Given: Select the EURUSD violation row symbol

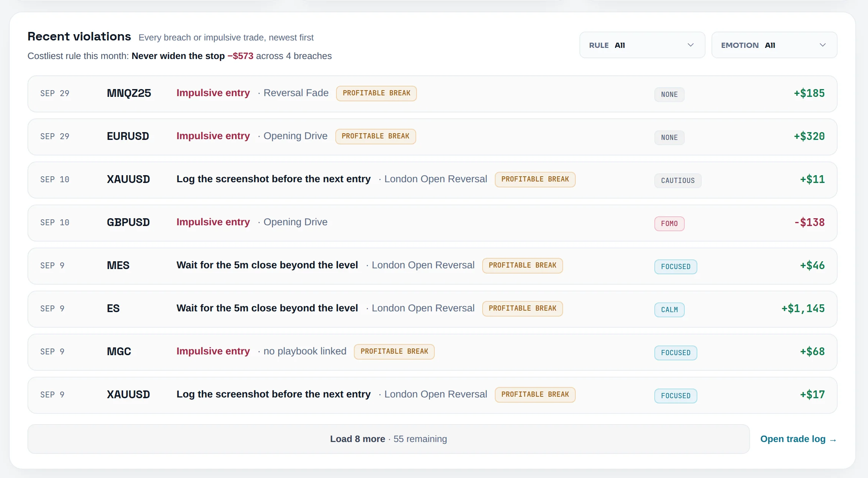Looking at the screenshot, I should (128, 136).
